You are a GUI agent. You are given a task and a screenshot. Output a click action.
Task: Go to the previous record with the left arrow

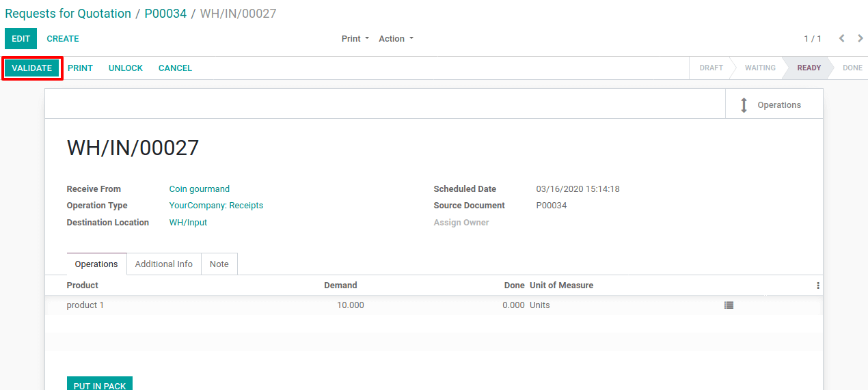point(842,38)
